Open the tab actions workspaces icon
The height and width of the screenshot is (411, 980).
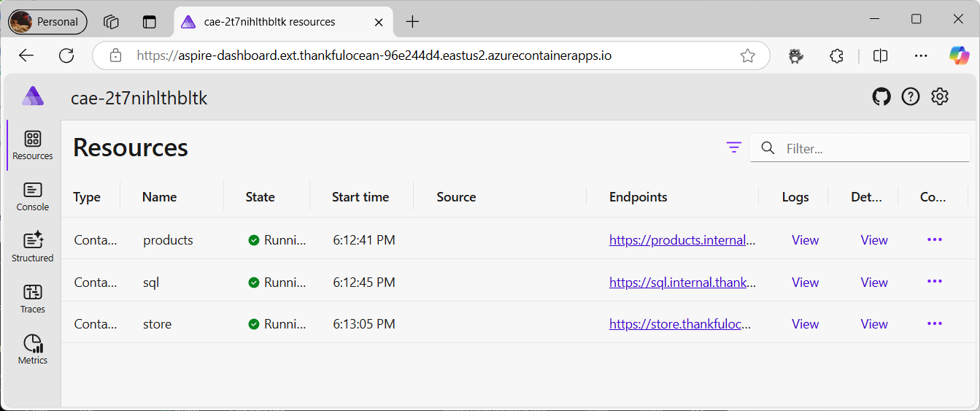tap(111, 22)
